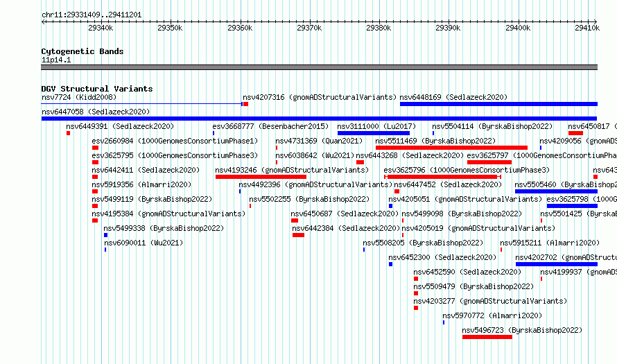Click nsv6090011 (Wu2021) label
The height and width of the screenshot is (364, 617).
pos(144,243)
